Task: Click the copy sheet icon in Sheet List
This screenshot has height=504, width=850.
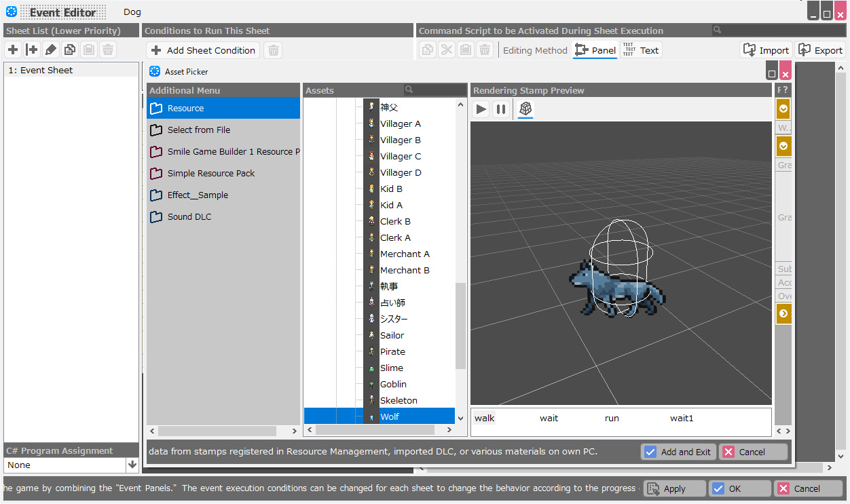Action: click(70, 50)
